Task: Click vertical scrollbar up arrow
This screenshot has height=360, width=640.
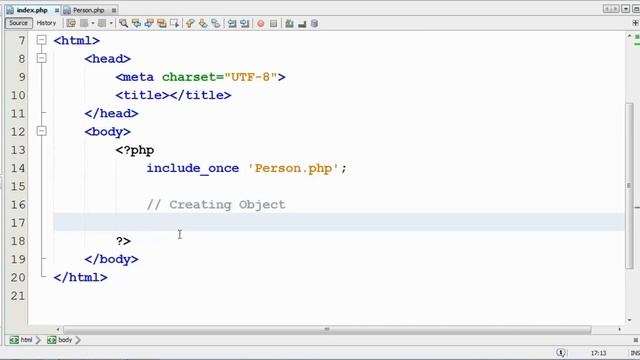Action: 629,36
